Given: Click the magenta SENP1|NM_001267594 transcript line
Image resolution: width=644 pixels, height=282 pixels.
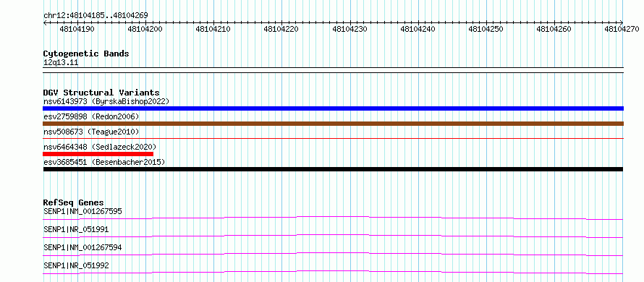Looking at the screenshot, I should pos(333,254).
